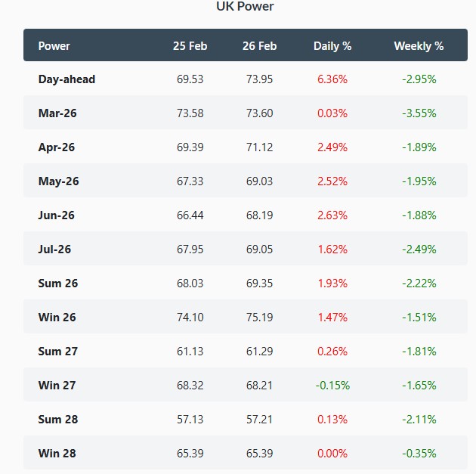Click the Win 27 daily change -0.15%
Screen dimensions: 476x474
tap(332, 386)
